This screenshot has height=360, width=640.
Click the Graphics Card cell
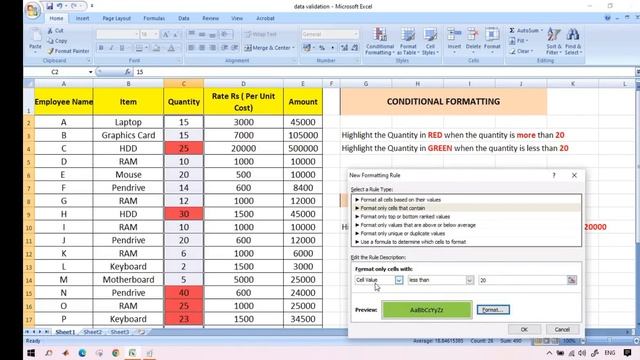point(128,135)
